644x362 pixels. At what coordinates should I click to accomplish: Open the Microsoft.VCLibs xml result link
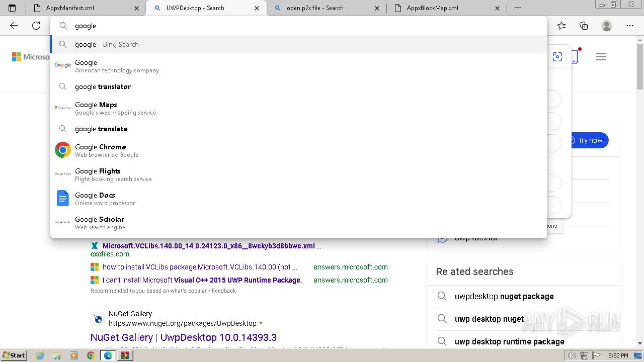[212, 246]
